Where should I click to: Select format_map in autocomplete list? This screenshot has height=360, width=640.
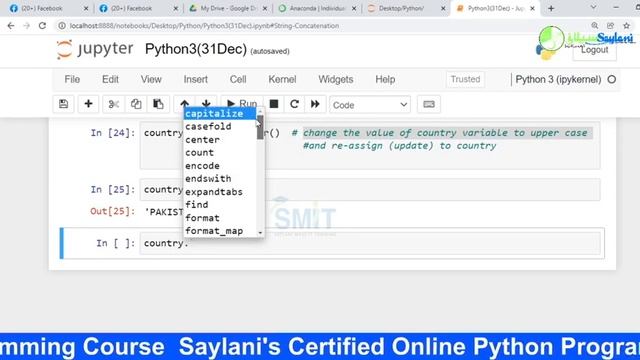tap(220, 231)
